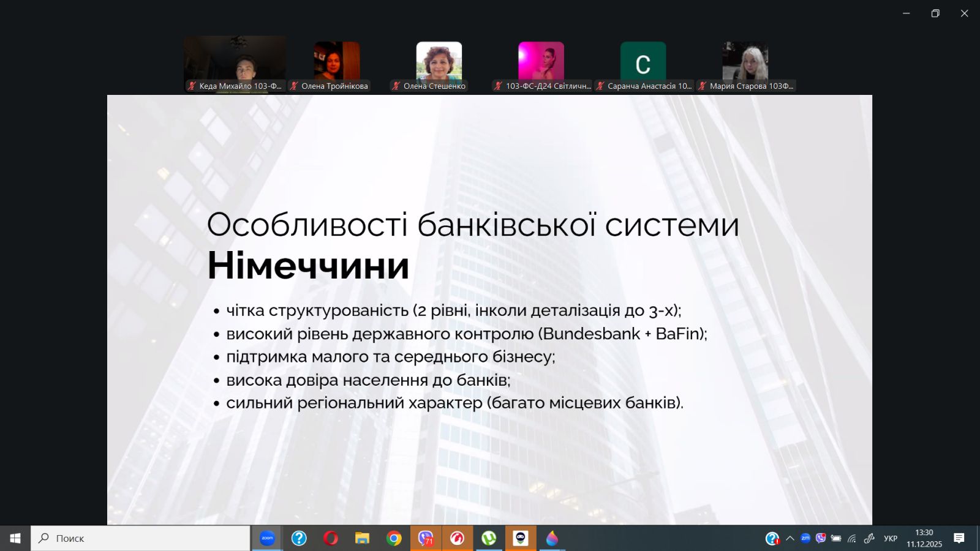The height and width of the screenshot is (551, 980).
Task: Click the muted microphone icon of Олена Стешенко
Action: [396, 86]
